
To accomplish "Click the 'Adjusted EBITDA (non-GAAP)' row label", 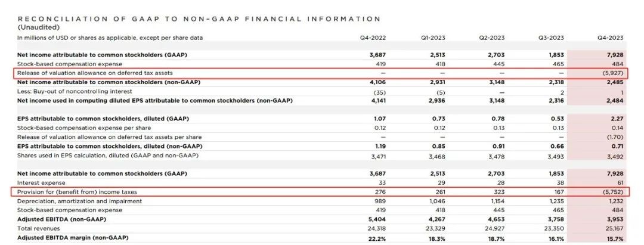I will (x=61, y=219).
